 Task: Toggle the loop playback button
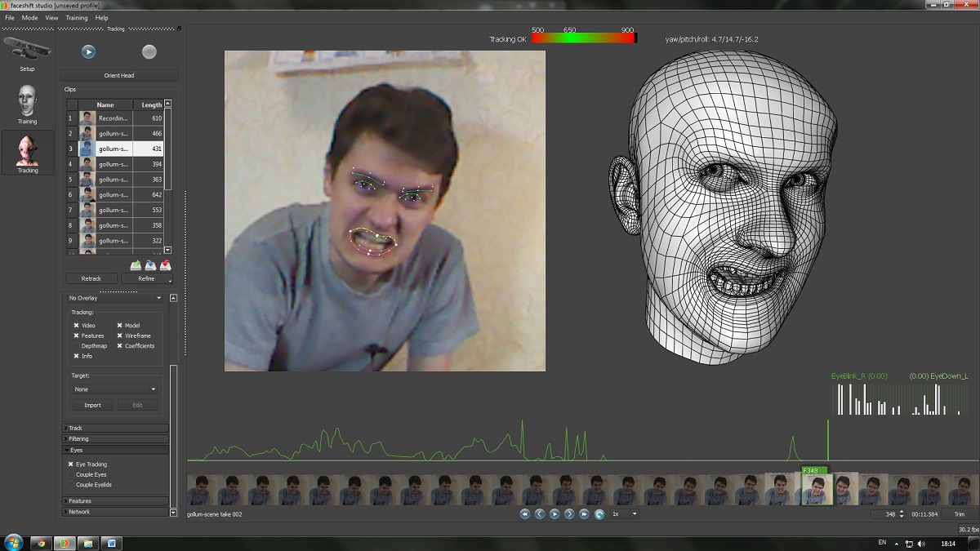[x=599, y=514]
